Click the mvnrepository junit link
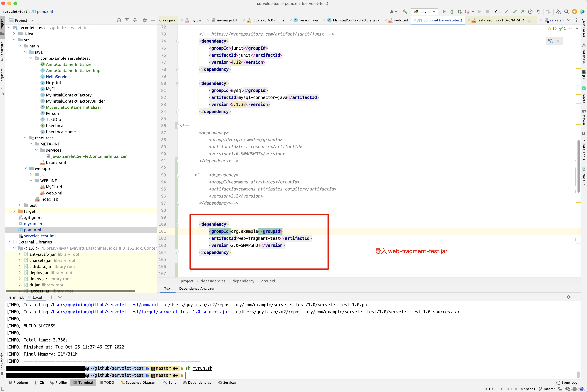 (x=267, y=34)
